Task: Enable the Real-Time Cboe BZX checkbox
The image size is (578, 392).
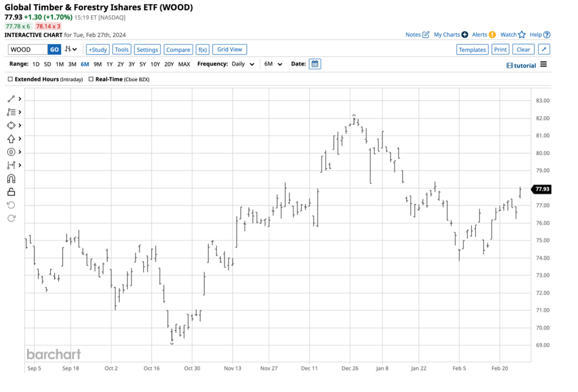Action: [91, 80]
